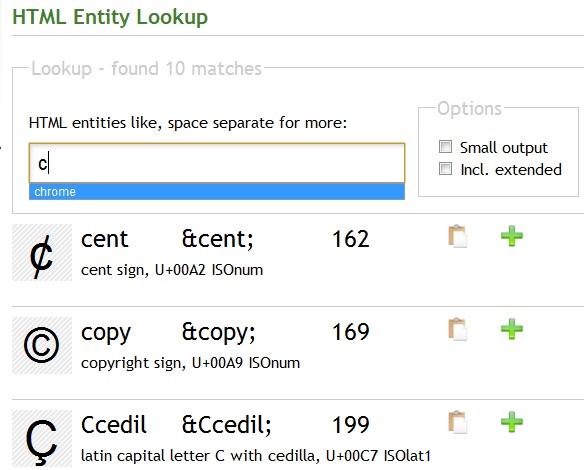The width and height of the screenshot is (584, 470).
Task: Click the numeric code 169
Action: point(350,332)
